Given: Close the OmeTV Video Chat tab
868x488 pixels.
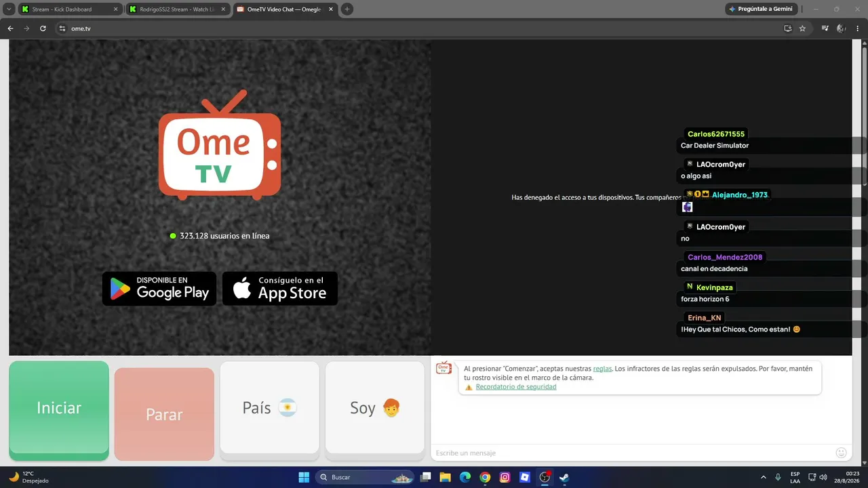Looking at the screenshot, I should click(331, 9).
